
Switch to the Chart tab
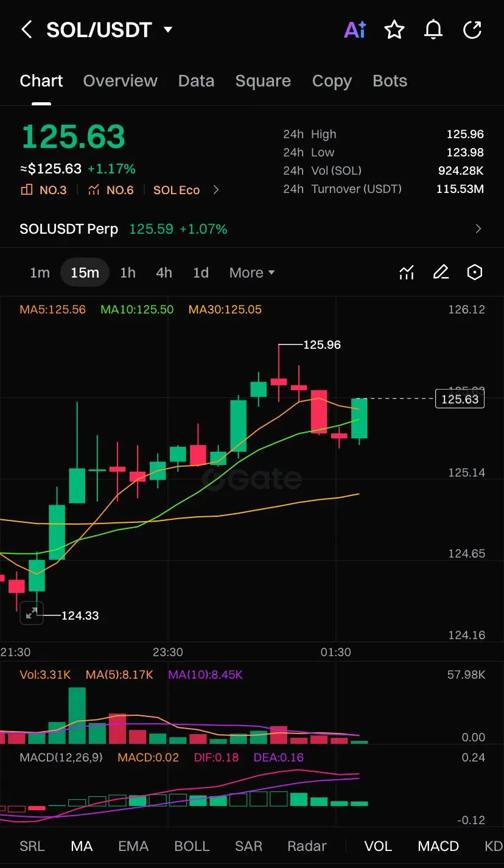tap(41, 81)
